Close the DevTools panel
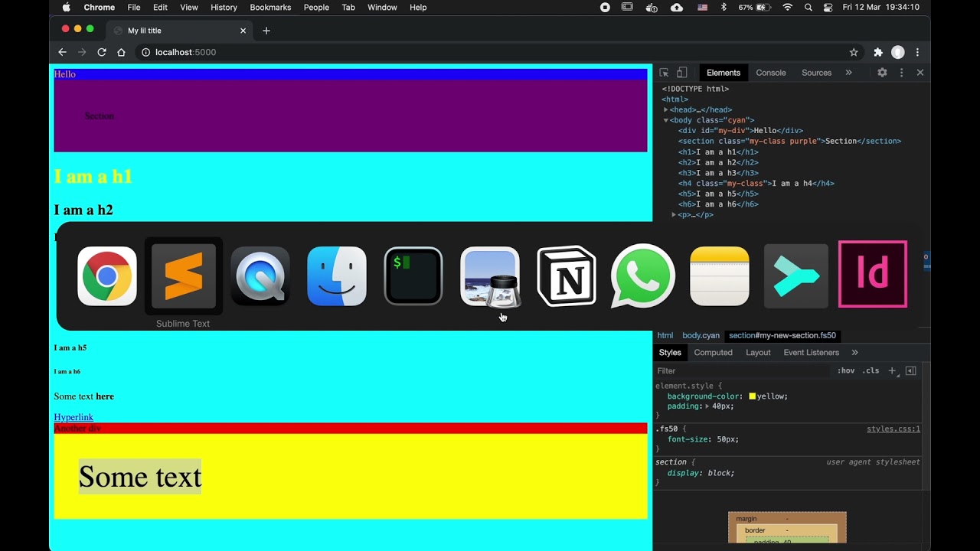The image size is (980, 551). (x=920, y=73)
